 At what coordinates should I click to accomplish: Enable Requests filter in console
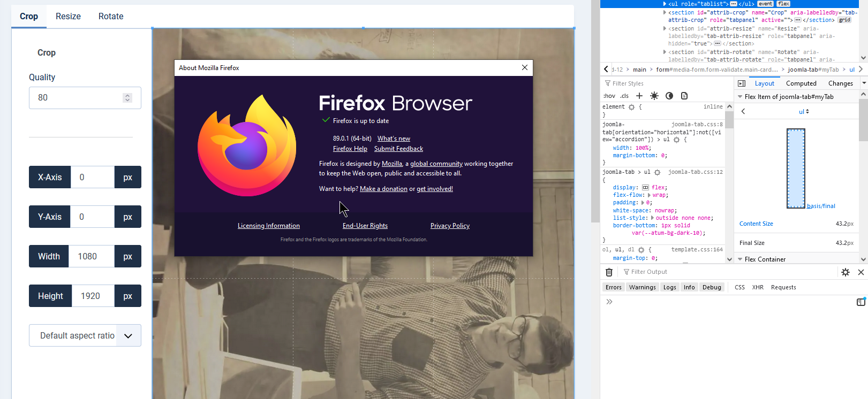point(783,287)
